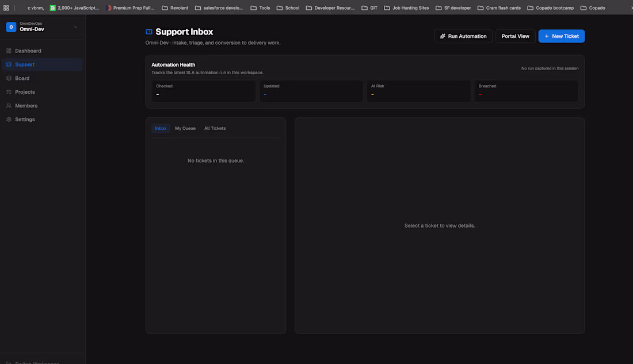Open Members using the people icon
The height and width of the screenshot is (364, 633).
point(7,106)
